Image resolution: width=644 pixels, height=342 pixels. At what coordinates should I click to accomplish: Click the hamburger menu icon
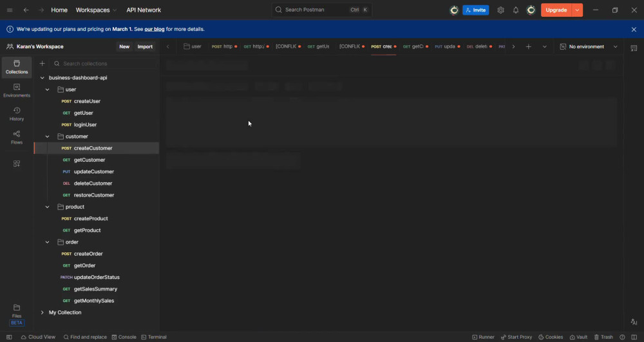pyautogui.click(x=10, y=10)
